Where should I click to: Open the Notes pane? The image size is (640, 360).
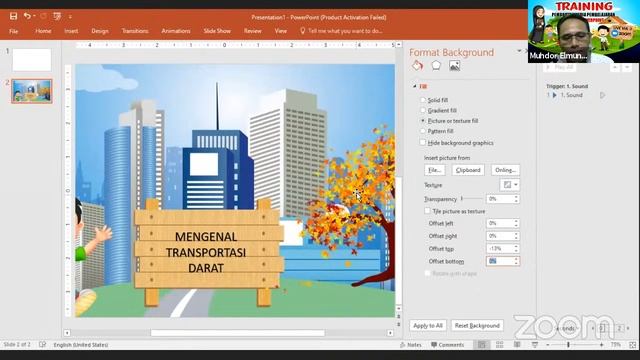tap(411, 345)
